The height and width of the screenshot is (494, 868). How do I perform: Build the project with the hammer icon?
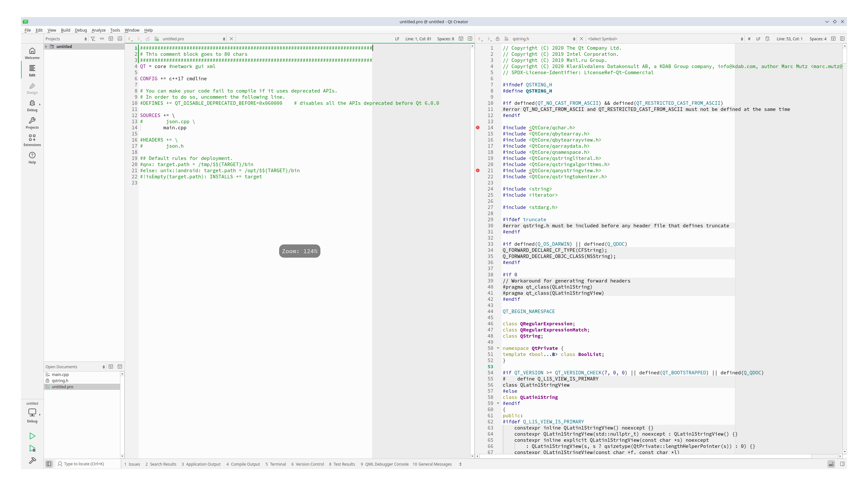point(32,460)
